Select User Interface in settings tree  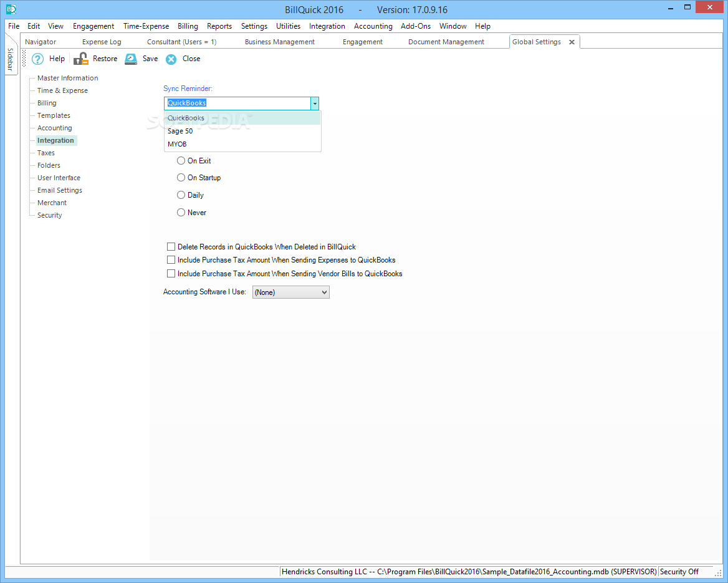(59, 178)
